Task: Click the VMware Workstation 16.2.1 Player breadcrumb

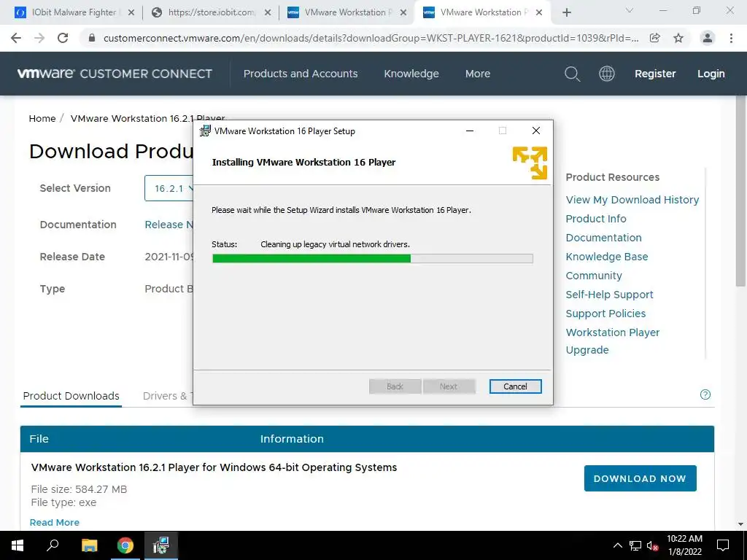Action: pos(147,119)
